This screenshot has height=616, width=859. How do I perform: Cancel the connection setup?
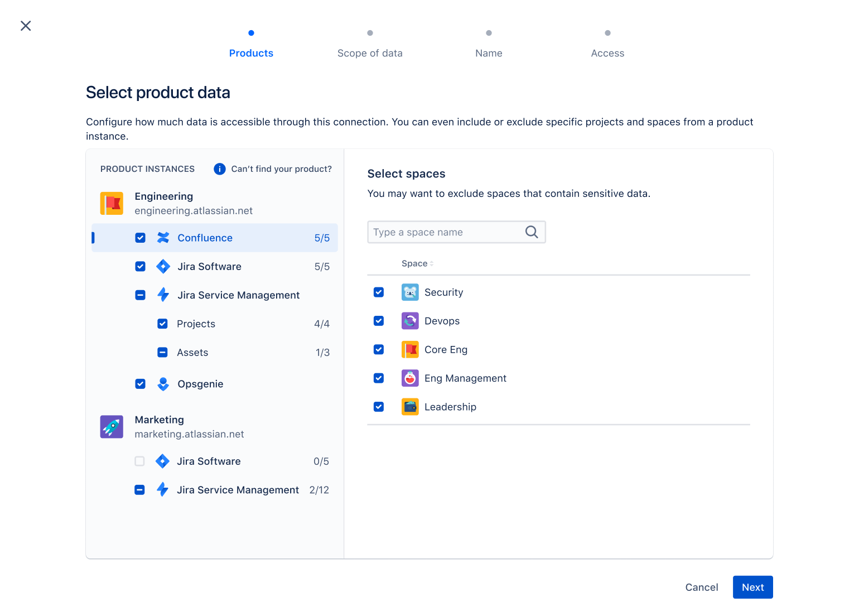click(x=701, y=587)
